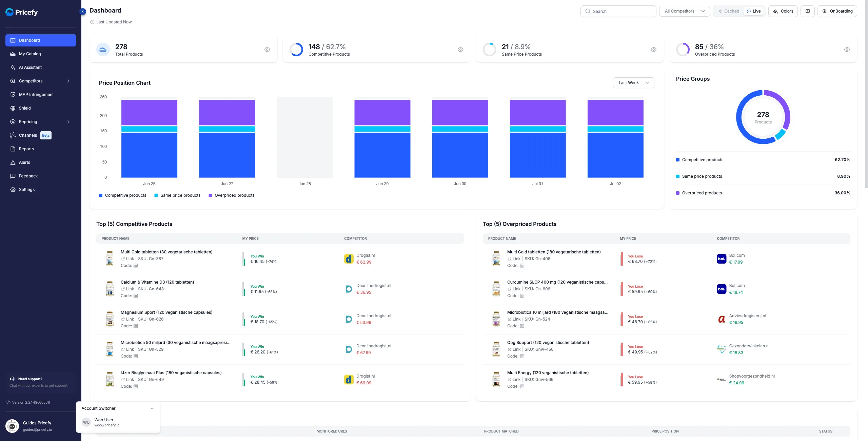
Task: Click the OnBoarding button
Action: coord(837,11)
